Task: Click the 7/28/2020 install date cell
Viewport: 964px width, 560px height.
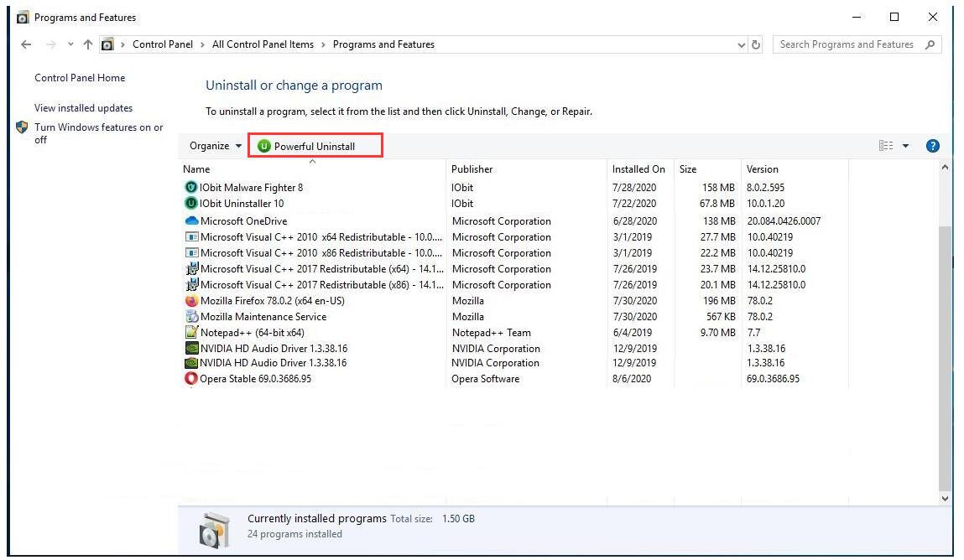Action: tap(634, 187)
